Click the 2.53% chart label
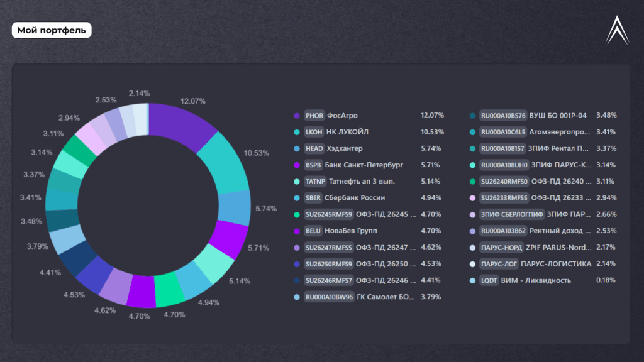The width and height of the screenshot is (644, 362). pos(106,100)
